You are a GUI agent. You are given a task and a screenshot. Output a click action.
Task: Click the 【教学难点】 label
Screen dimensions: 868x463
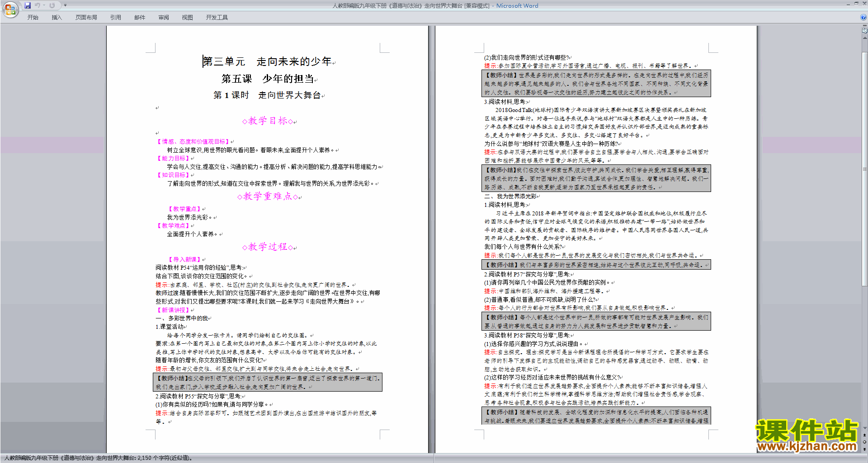point(173,226)
